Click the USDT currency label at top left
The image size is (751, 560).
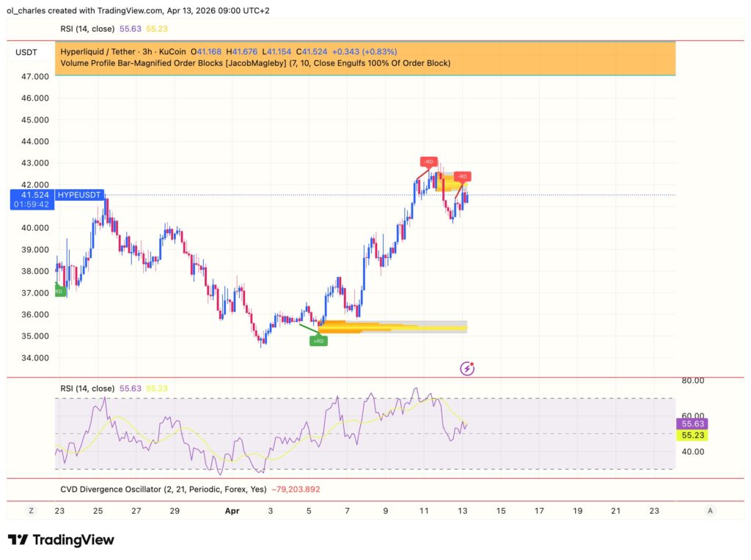tap(25, 51)
